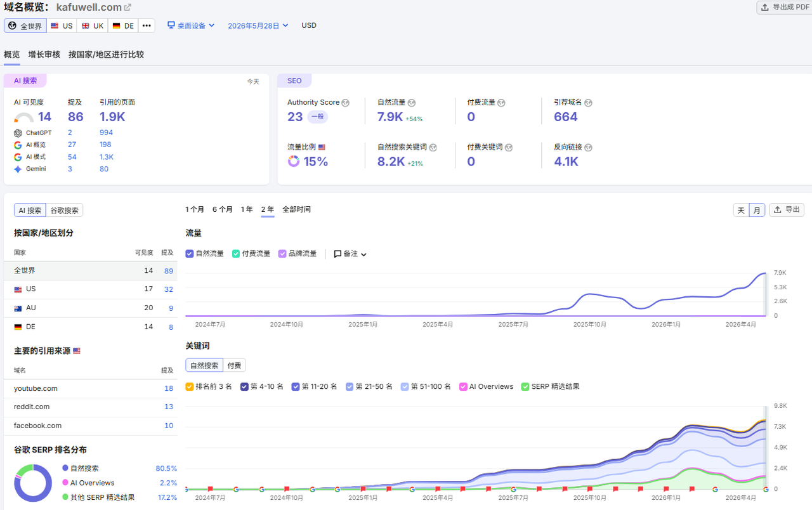Open the 桌面设备 device dropdown
Screen dimensions: 812x510
click(x=191, y=25)
